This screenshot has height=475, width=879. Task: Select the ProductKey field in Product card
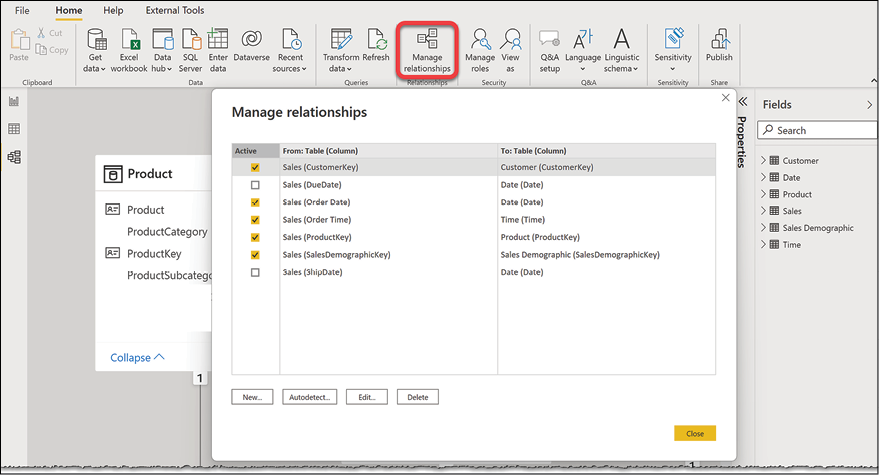[154, 253]
